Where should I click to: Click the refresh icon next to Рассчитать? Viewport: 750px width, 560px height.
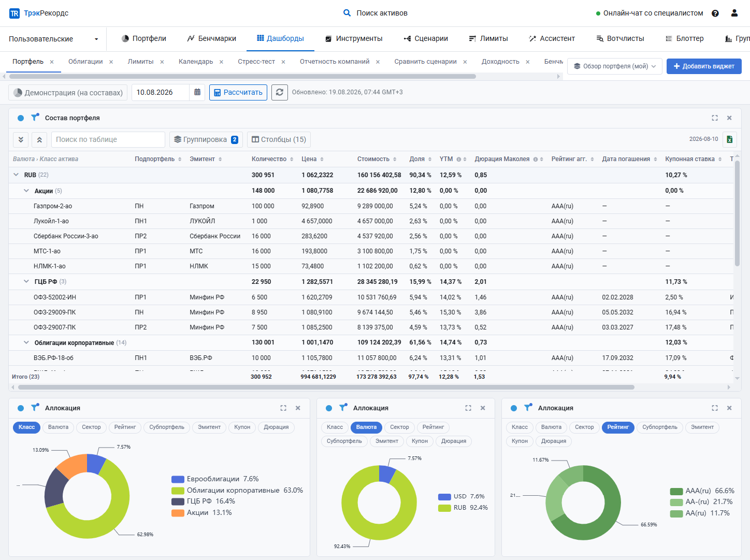tap(280, 92)
